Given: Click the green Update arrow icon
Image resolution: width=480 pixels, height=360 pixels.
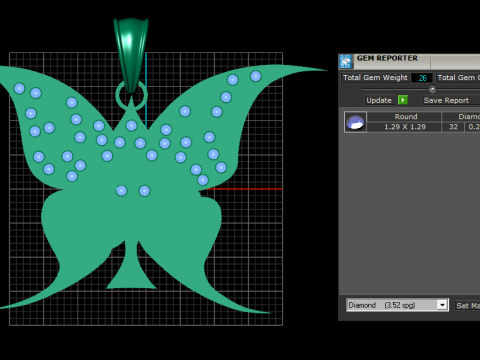Looking at the screenshot, I should 403,100.
